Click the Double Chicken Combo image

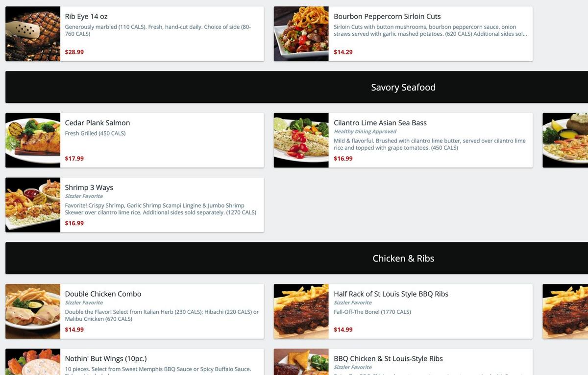(x=33, y=311)
